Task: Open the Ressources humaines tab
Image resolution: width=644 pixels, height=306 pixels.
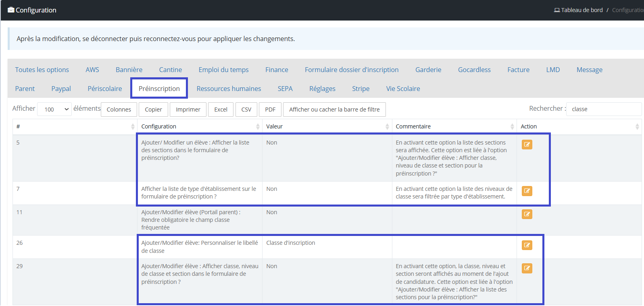Action: pos(229,89)
